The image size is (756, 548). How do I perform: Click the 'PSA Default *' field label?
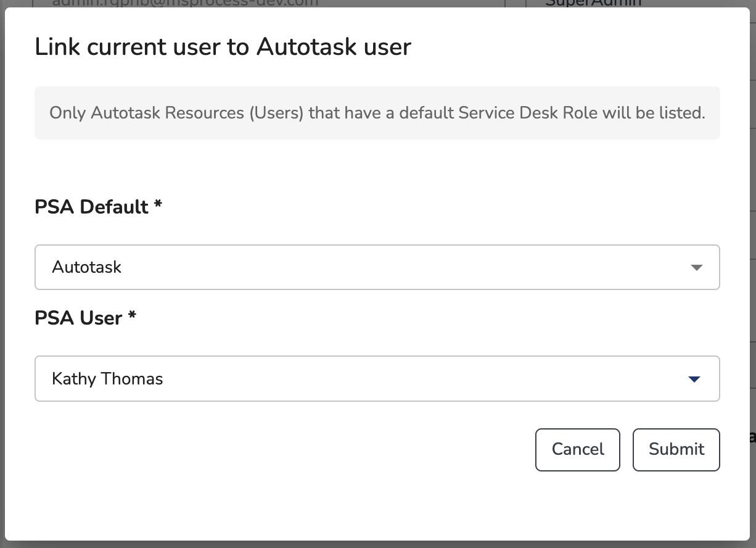point(91,207)
